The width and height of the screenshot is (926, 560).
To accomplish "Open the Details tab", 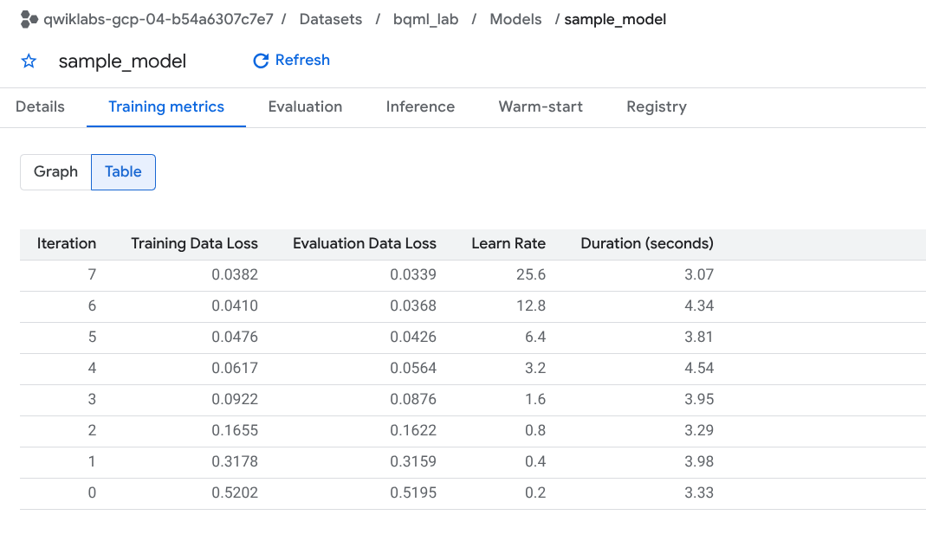I will [40, 107].
